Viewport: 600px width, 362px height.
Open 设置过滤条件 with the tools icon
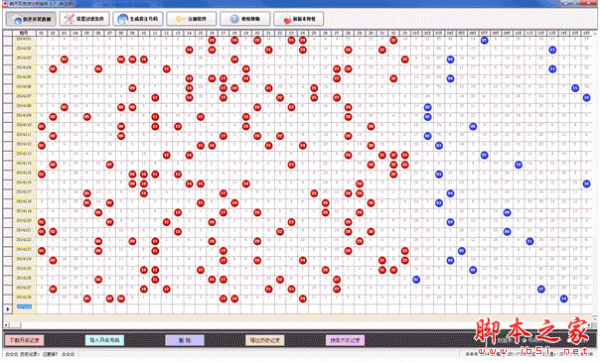point(85,19)
